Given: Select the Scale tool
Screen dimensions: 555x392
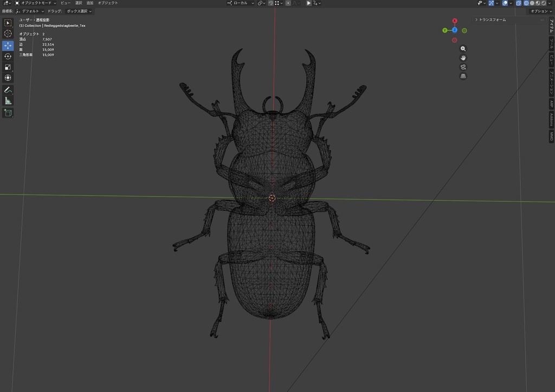Looking at the screenshot, I should point(8,67).
